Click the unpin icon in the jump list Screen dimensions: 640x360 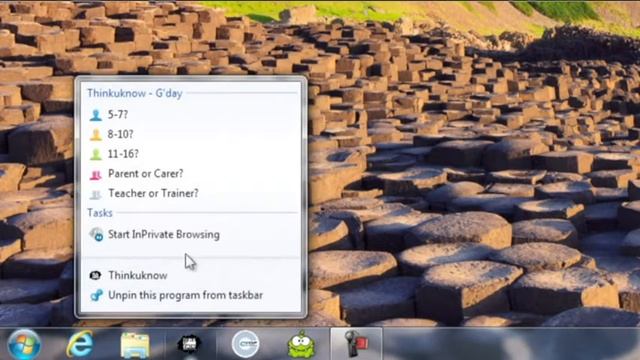pos(96,295)
